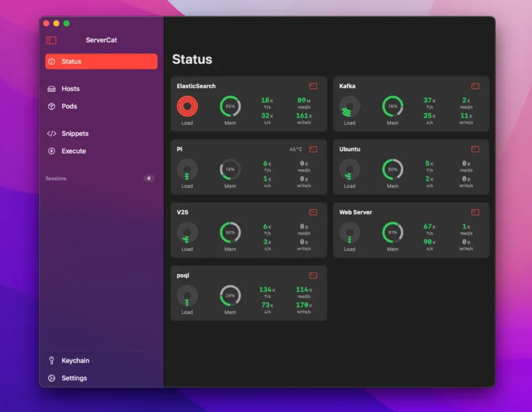Click Pi Load gauge
This screenshot has height=412, width=532.
tap(187, 170)
